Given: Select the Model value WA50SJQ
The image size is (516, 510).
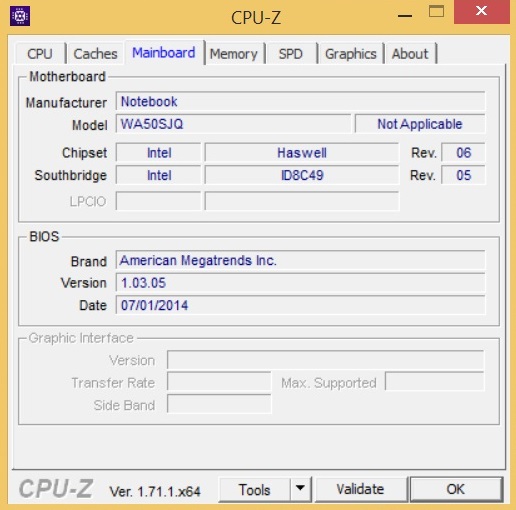Looking at the screenshot, I should 233,124.
